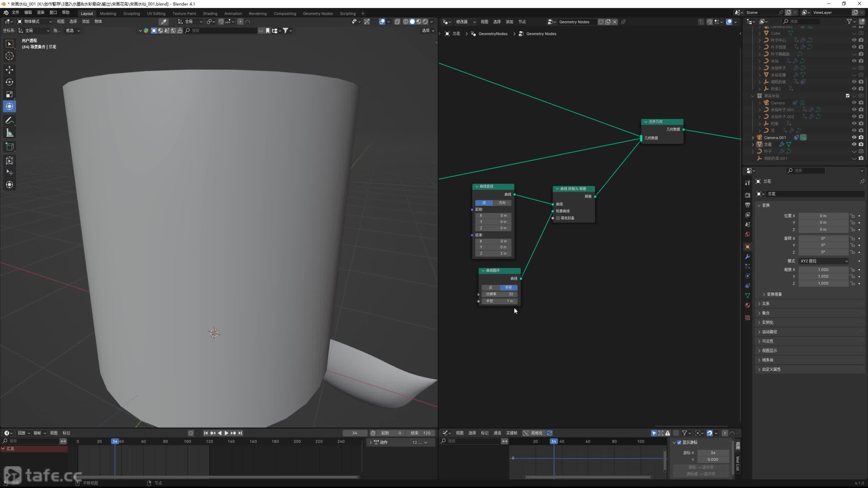
Task: Collapse the 曲线圆环 node header arrow
Action: click(x=483, y=270)
